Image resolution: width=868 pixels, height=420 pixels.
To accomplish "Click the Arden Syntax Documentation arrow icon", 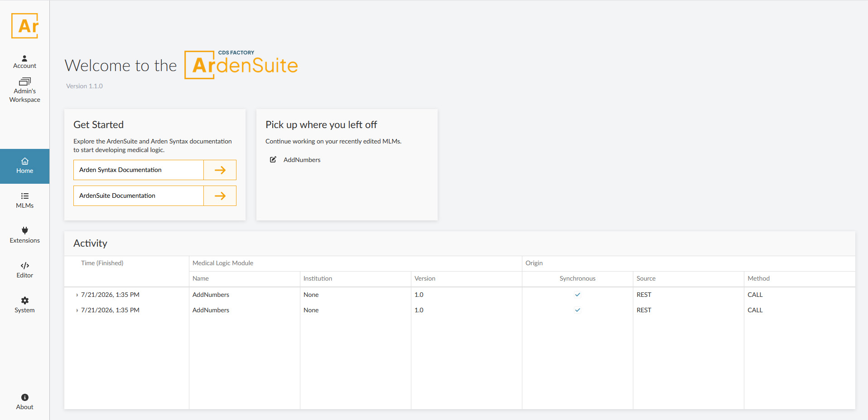I will 220,170.
